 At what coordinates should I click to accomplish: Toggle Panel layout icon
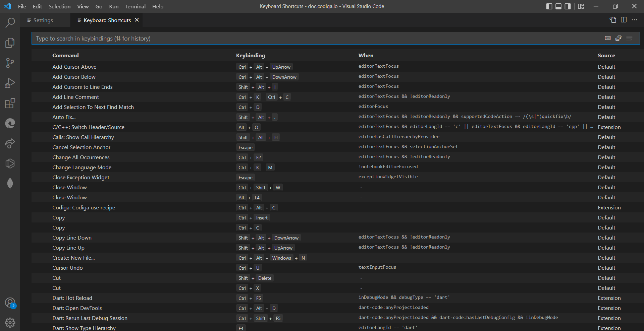(558, 6)
